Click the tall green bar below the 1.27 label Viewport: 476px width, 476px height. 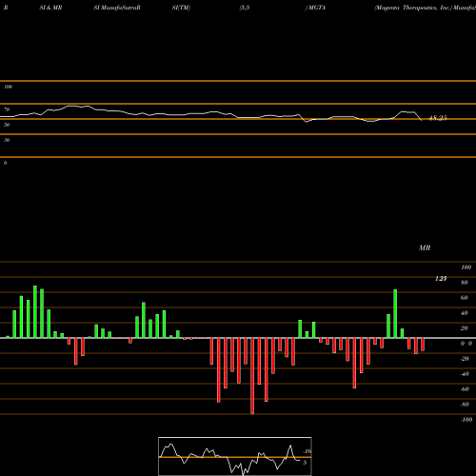click(395, 313)
